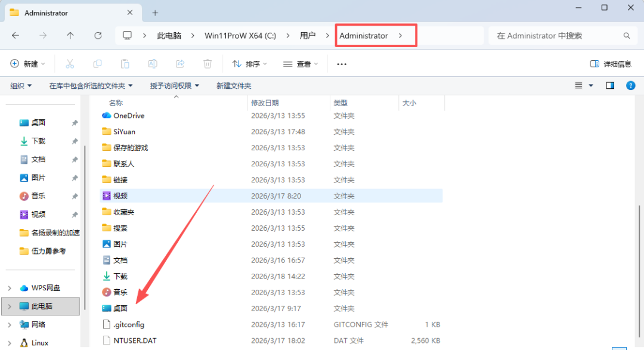Click the share icon in toolbar
This screenshot has height=350, width=644.
click(x=180, y=64)
